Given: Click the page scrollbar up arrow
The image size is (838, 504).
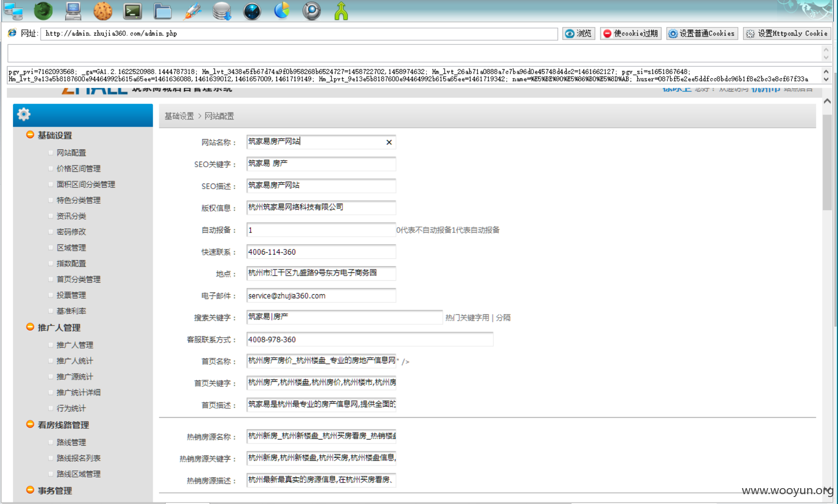Looking at the screenshot, I should (x=827, y=101).
